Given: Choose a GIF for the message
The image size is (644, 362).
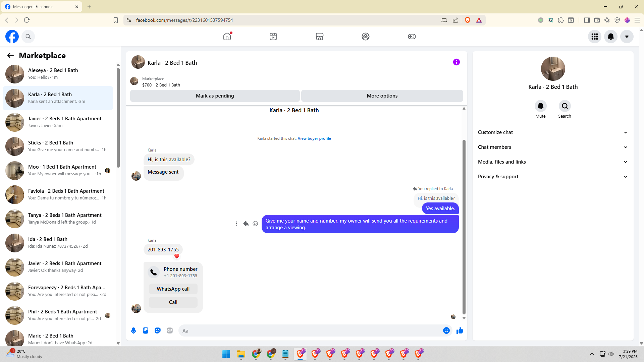Looking at the screenshot, I should coord(170,330).
